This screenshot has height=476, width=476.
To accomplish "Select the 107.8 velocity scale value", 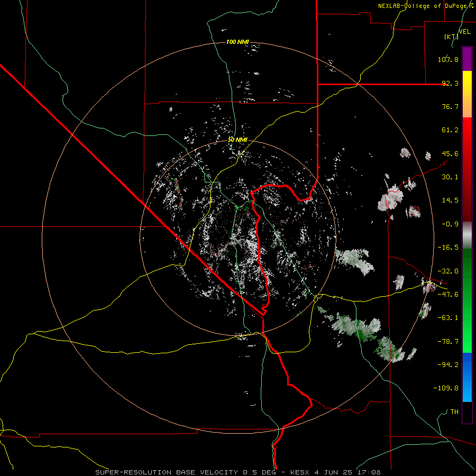I will (x=448, y=59).
